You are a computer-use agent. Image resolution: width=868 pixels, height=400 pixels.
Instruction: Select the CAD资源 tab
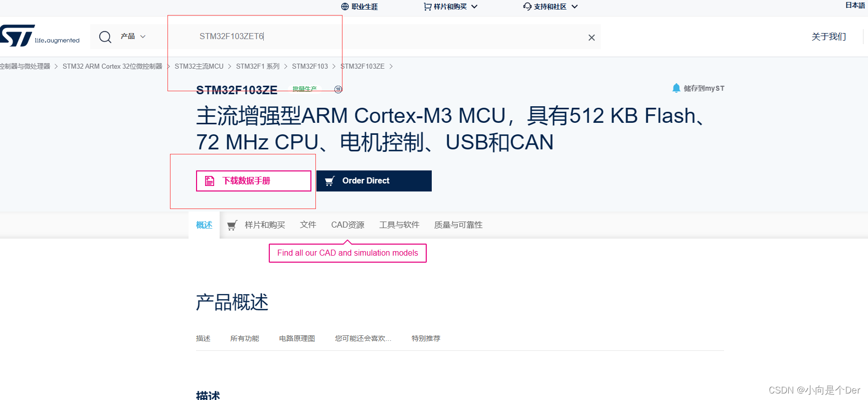pos(348,225)
